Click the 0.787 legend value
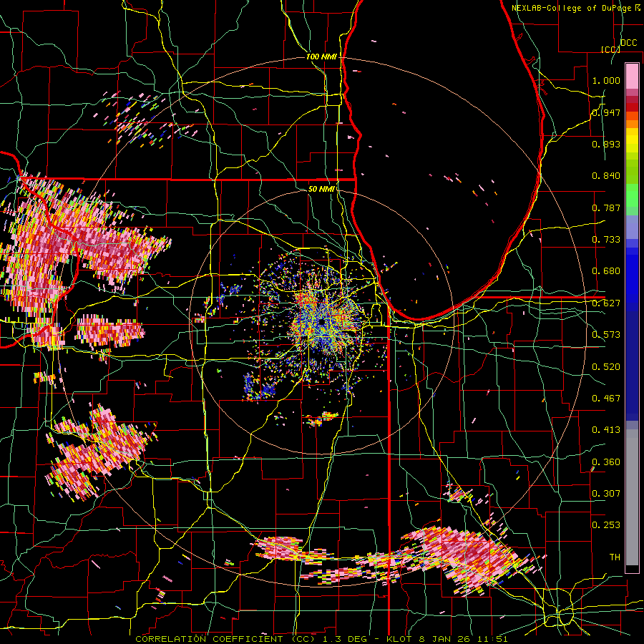The height and width of the screenshot is (644, 644). [606, 208]
